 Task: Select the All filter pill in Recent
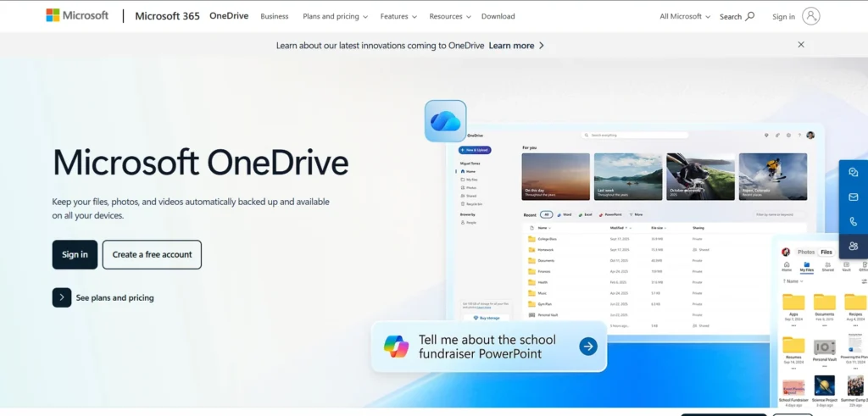547,214
